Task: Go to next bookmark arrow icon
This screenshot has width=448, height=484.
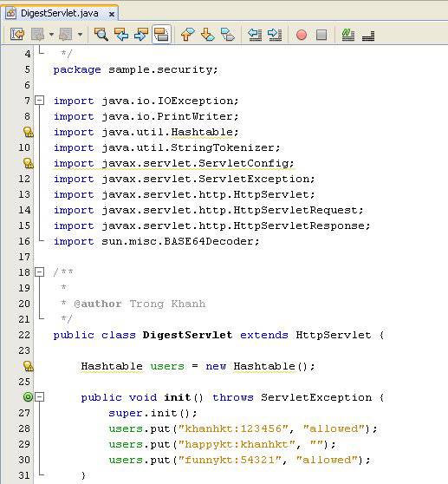Action: pos(208,35)
